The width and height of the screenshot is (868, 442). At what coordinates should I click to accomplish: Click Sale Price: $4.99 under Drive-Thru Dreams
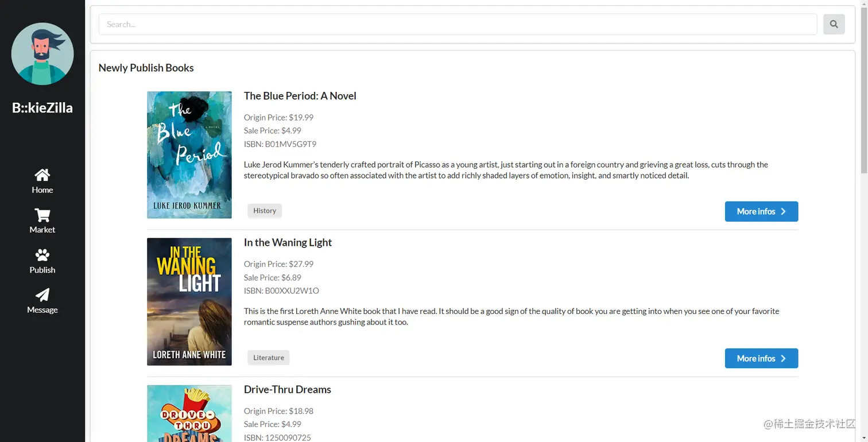(x=272, y=424)
